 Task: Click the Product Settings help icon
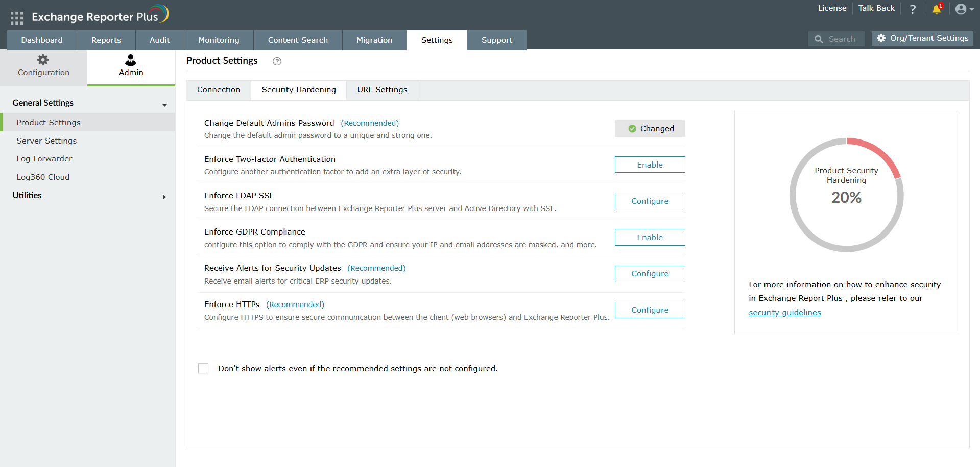277,61
